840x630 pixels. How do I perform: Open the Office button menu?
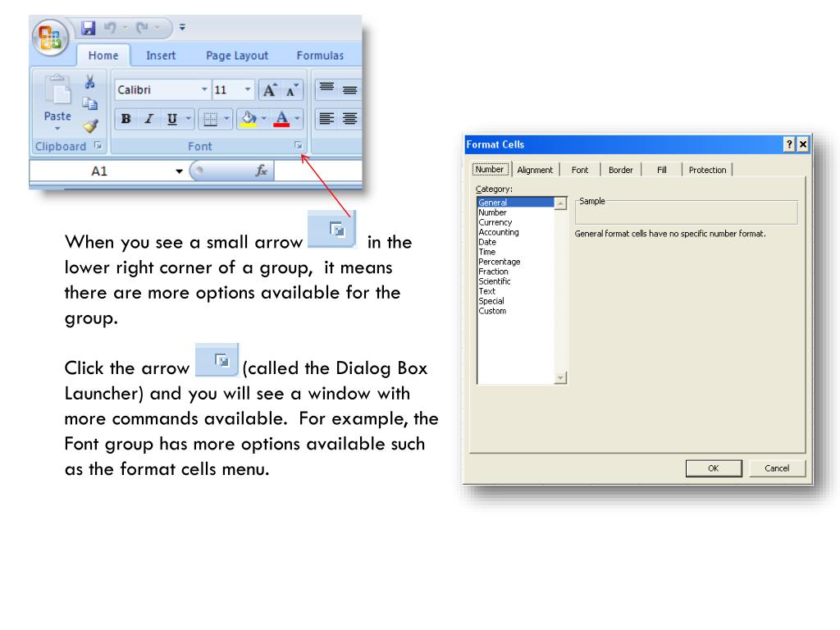50,38
